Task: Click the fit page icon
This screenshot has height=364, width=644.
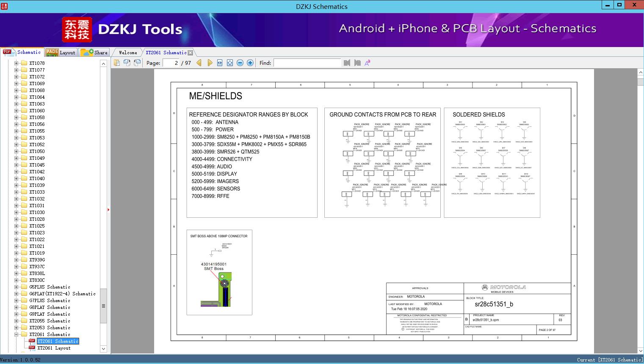Action: pos(230,63)
